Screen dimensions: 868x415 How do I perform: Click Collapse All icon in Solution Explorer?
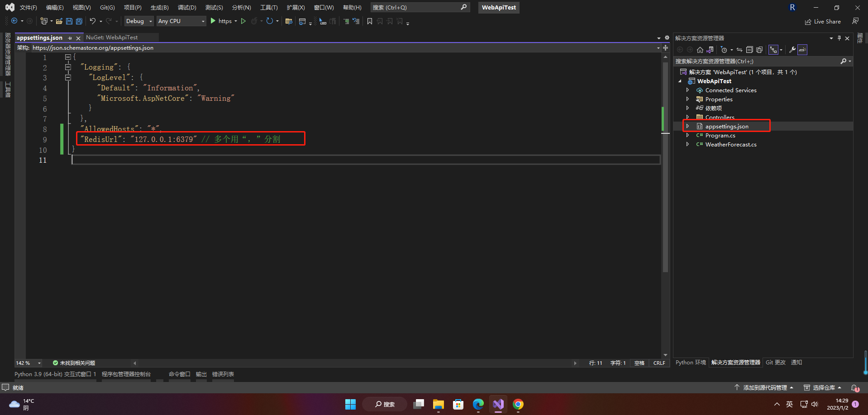pos(749,50)
